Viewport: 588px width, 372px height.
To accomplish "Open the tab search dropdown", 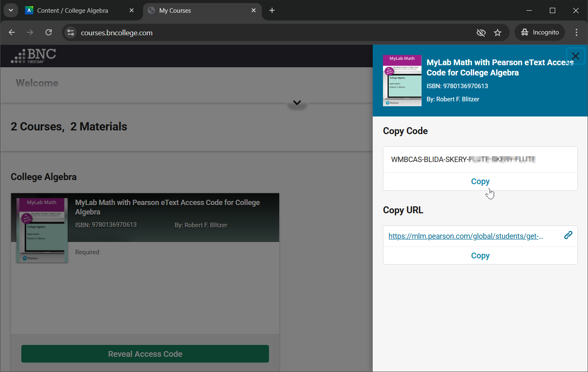I will 11,10.
